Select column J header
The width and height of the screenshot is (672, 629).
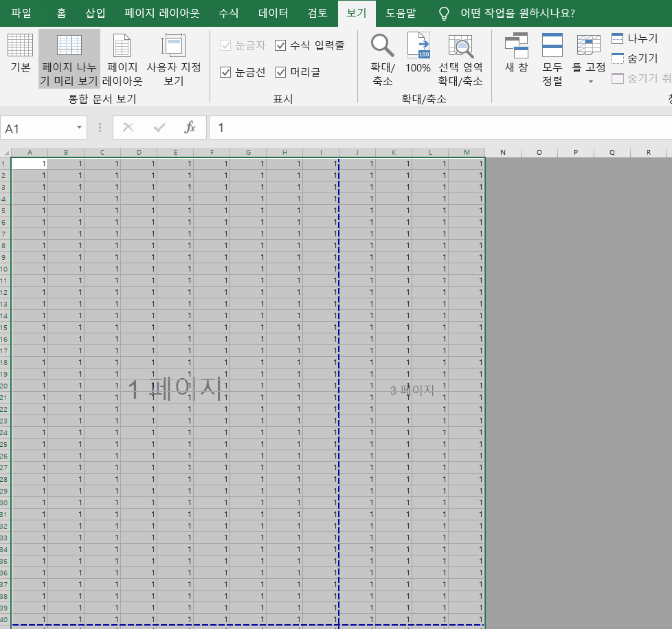[x=357, y=152]
